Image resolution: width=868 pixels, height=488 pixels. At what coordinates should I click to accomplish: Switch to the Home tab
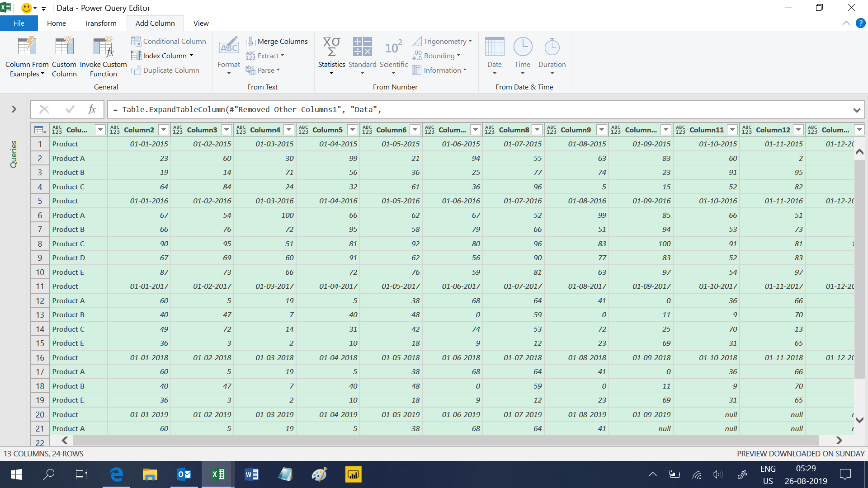tap(57, 23)
